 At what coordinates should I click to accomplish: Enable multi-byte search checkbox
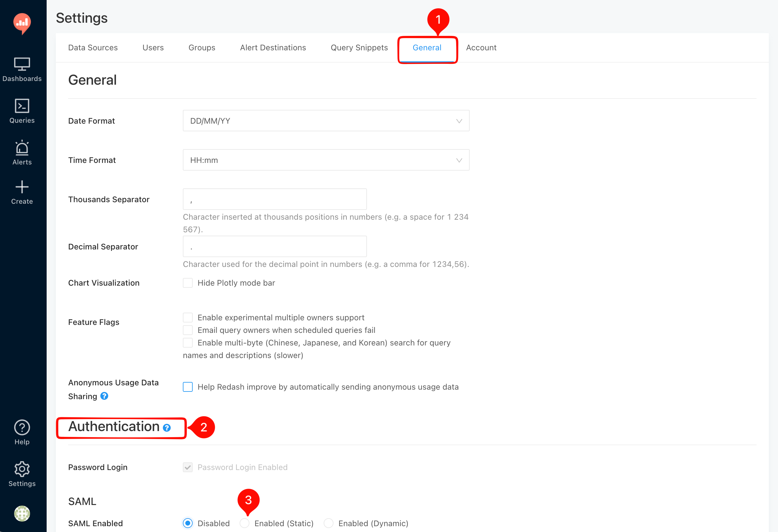tap(188, 343)
